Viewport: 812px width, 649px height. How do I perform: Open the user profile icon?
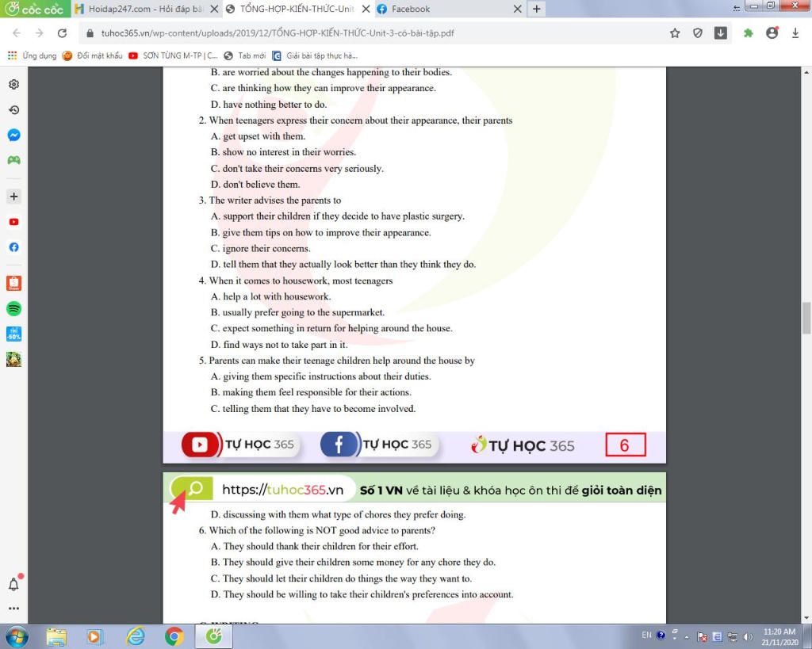(x=772, y=32)
